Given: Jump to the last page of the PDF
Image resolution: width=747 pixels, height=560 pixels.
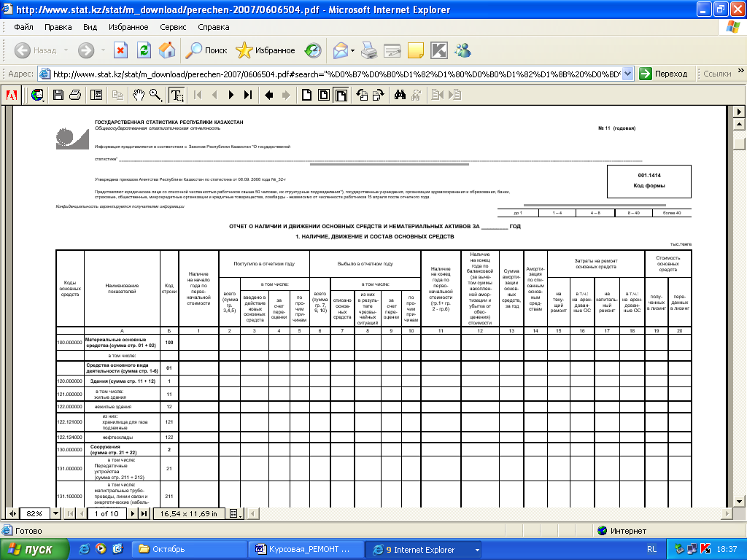Looking at the screenshot, I should point(248,95).
